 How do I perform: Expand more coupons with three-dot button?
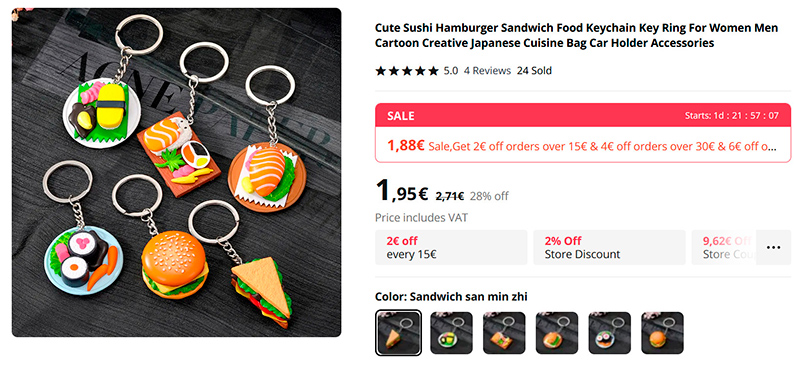coord(773,248)
